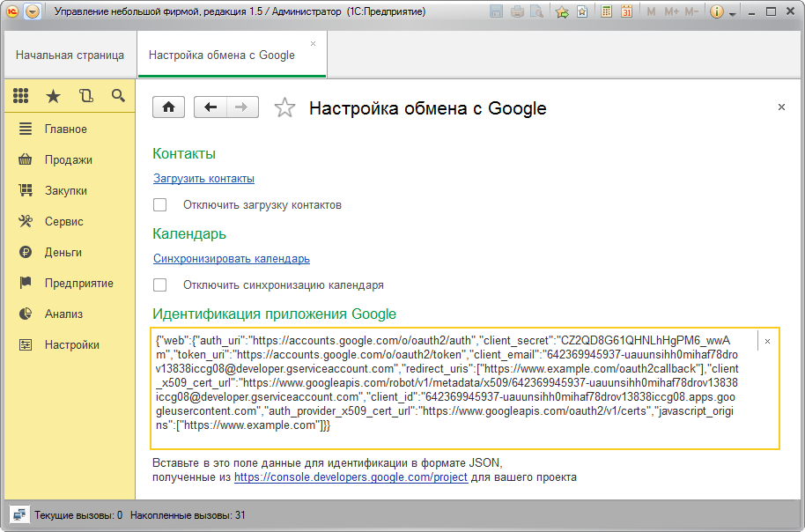Click the status bar calls monitor icon
Viewport: 805px width, 532px height.
pos(19,514)
